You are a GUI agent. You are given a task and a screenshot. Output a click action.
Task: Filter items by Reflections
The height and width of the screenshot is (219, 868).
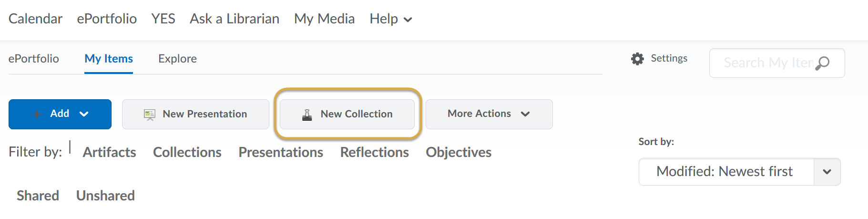(375, 152)
